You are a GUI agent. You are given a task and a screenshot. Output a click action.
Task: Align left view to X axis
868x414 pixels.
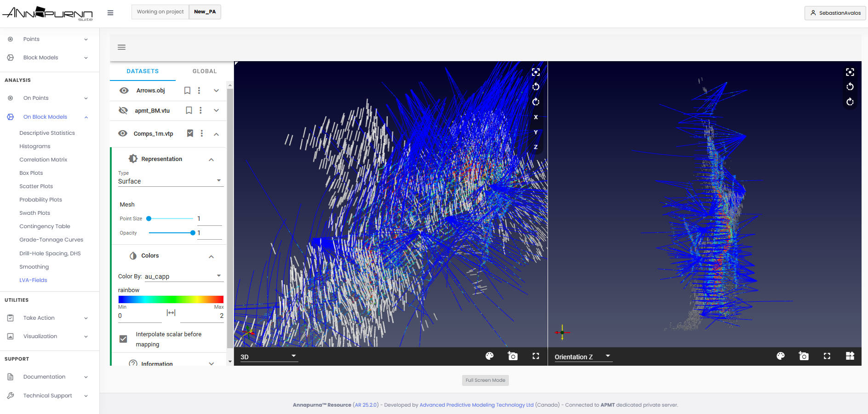pos(536,117)
